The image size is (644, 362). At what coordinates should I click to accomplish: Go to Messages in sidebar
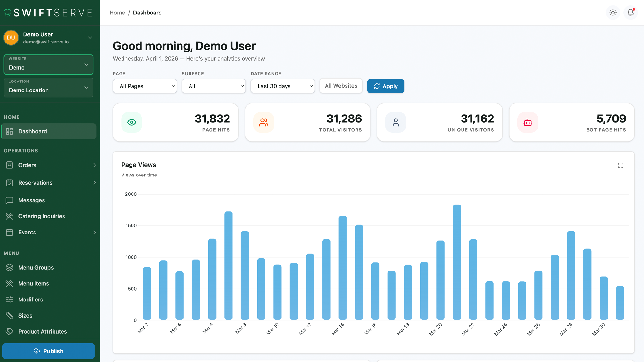tap(32, 200)
